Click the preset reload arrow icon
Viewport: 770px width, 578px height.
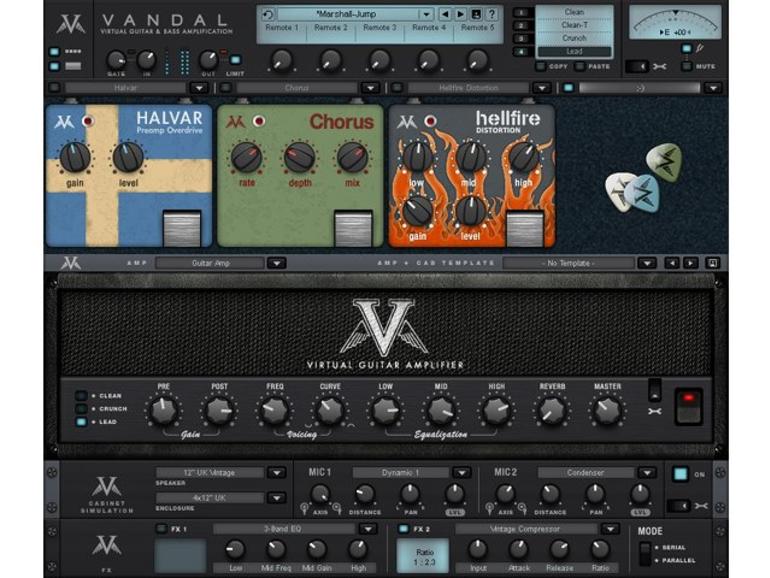point(268,14)
